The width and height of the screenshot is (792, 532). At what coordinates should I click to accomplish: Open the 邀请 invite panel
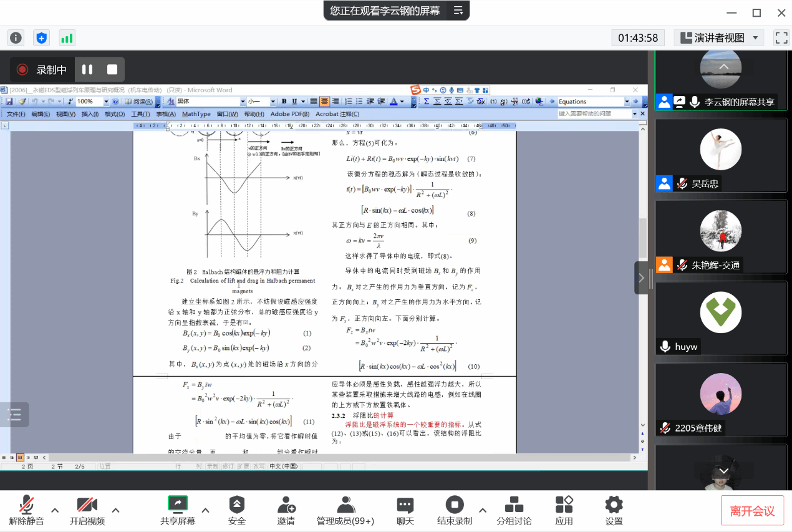[286, 510]
